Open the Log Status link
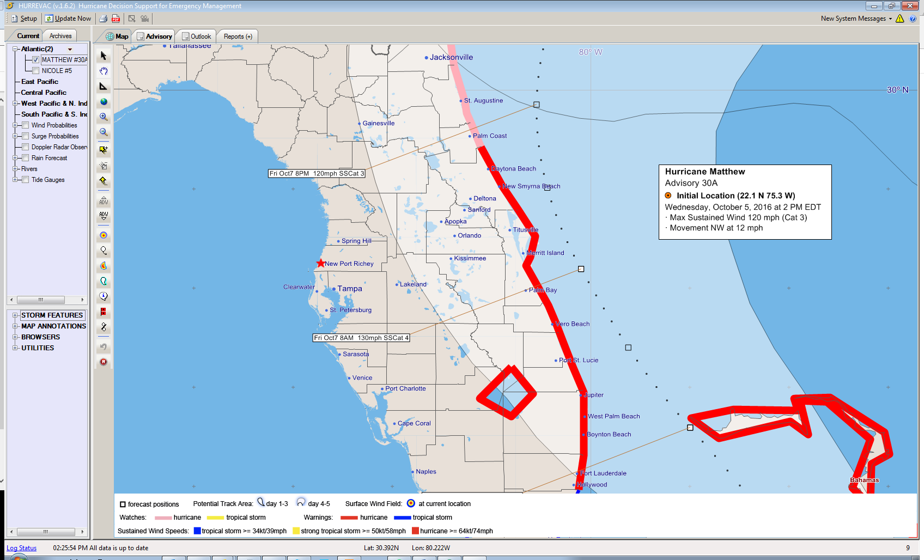The image size is (924, 560). pyautogui.click(x=22, y=548)
